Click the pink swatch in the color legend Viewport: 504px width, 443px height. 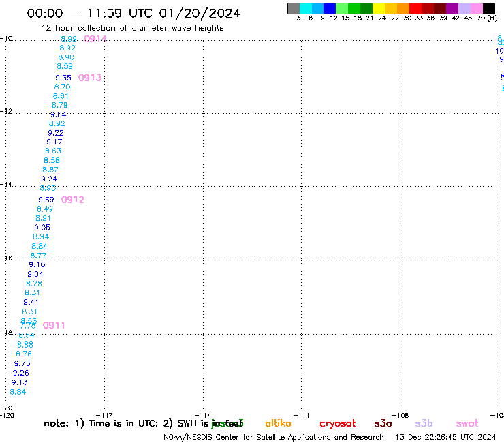pos(477,8)
